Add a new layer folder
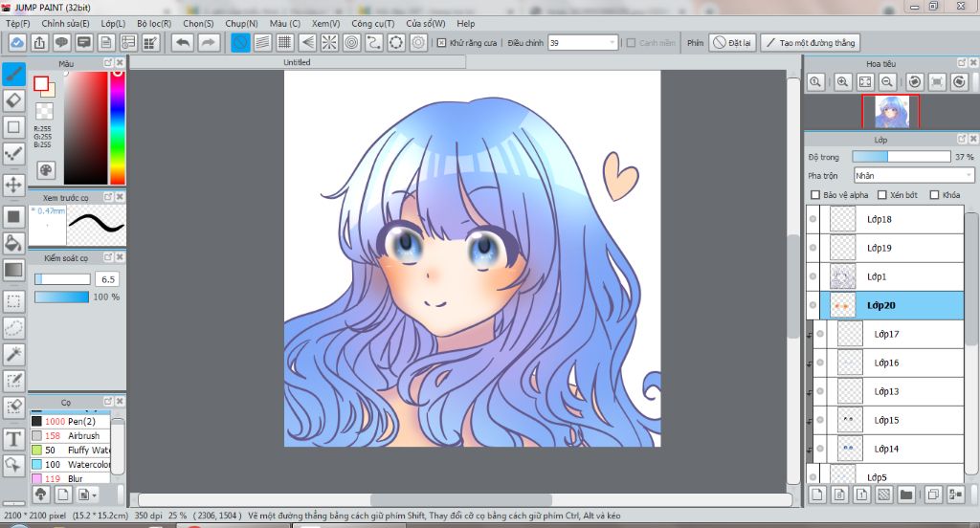 (x=905, y=495)
